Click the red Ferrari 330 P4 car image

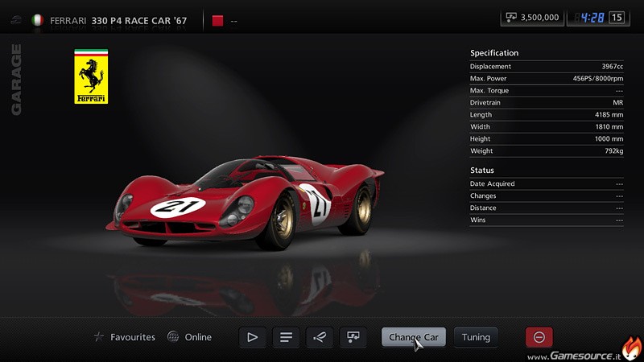tap(246, 201)
